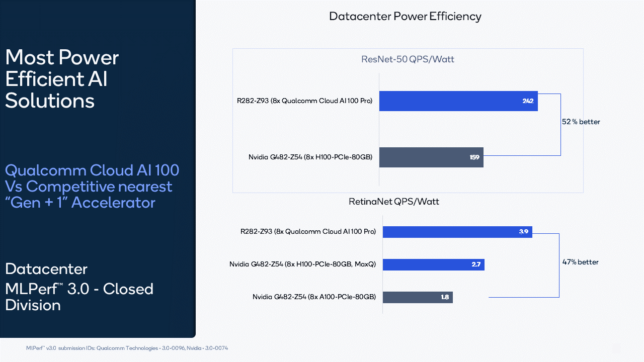Select the ResNet-50 QPS/Watt chart heading
644x362 pixels.
(408, 59)
